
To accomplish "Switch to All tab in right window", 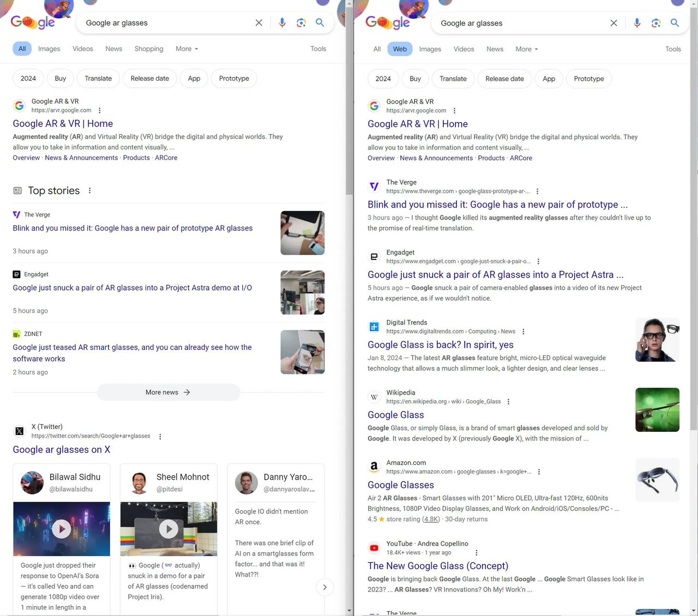I will click(377, 49).
